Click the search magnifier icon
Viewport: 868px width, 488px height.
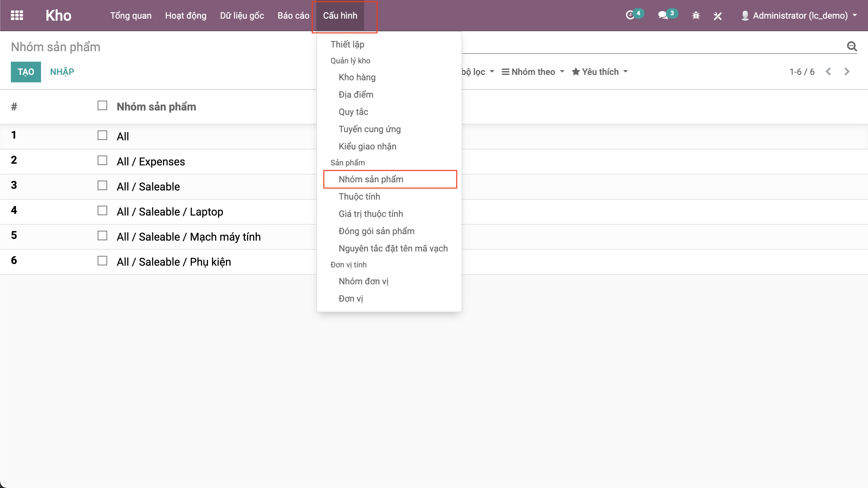(x=852, y=46)
